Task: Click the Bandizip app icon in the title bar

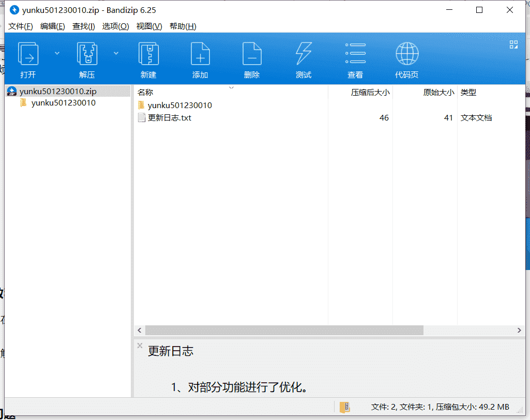Action: point(14,10)
